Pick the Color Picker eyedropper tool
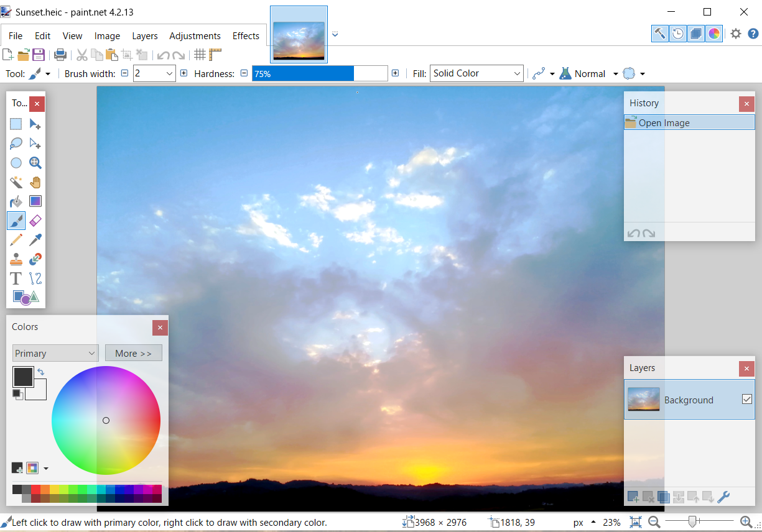762x532 pixels. pos(35,240)
